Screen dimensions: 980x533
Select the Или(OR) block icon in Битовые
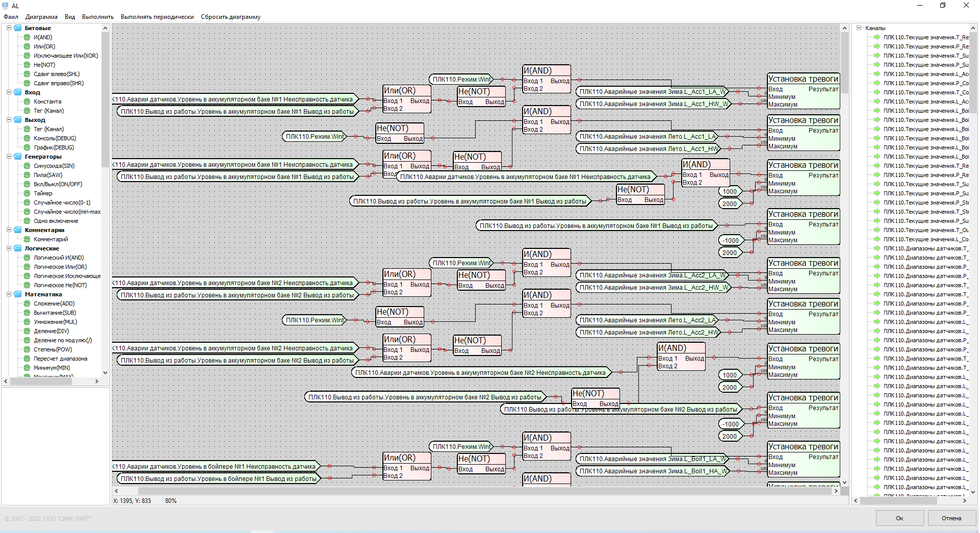tap(27, 46)
